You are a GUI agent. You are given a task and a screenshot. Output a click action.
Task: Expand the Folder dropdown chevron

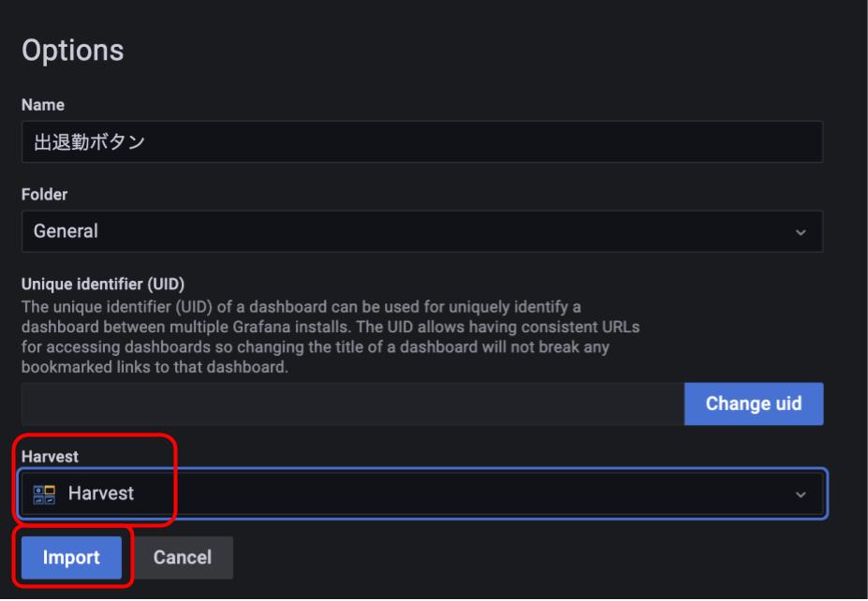[x=801, y=232]
